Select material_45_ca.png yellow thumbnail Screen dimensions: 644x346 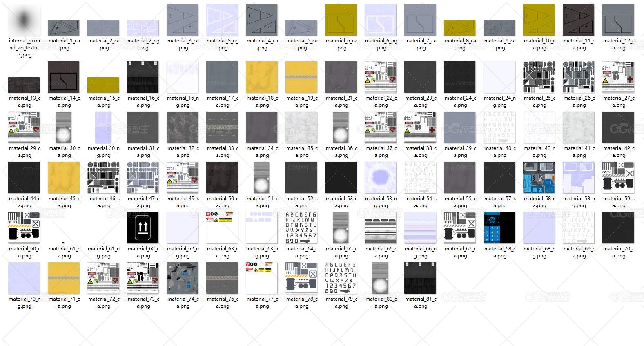tap(64, 177)
